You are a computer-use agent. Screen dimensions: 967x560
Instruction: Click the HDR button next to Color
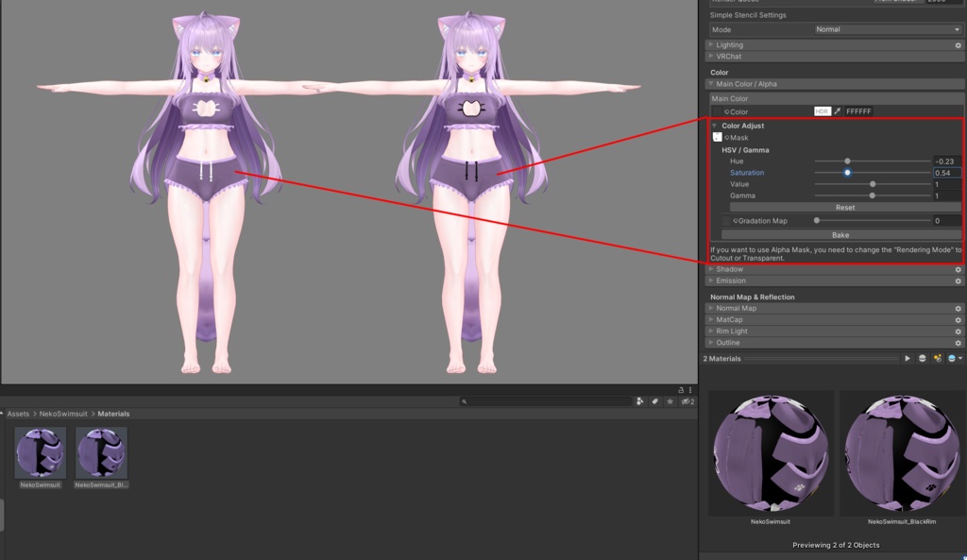click(823, 111)
